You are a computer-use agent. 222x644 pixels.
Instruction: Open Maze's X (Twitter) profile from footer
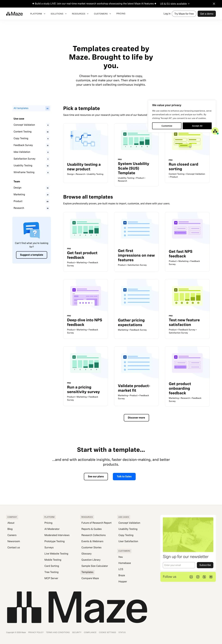pyautogui.click(x=204, y=577)
